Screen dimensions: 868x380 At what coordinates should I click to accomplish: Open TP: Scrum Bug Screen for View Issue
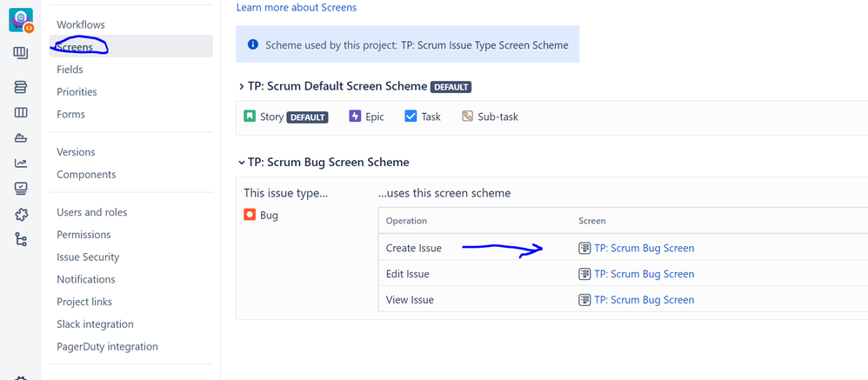coord(644,300)
